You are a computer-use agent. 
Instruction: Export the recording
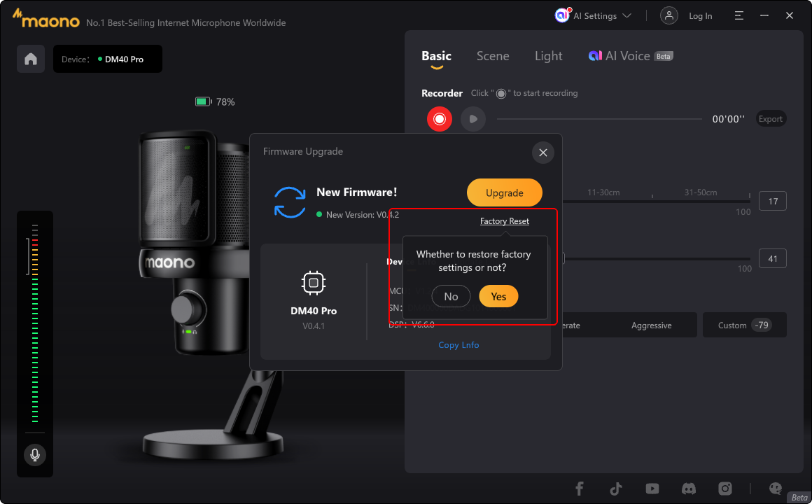click(770, 118)
